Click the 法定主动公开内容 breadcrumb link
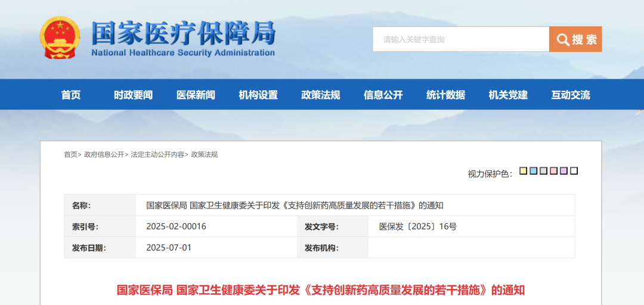The width and height of the screenshot is (644, 305). tap(157, 155)
